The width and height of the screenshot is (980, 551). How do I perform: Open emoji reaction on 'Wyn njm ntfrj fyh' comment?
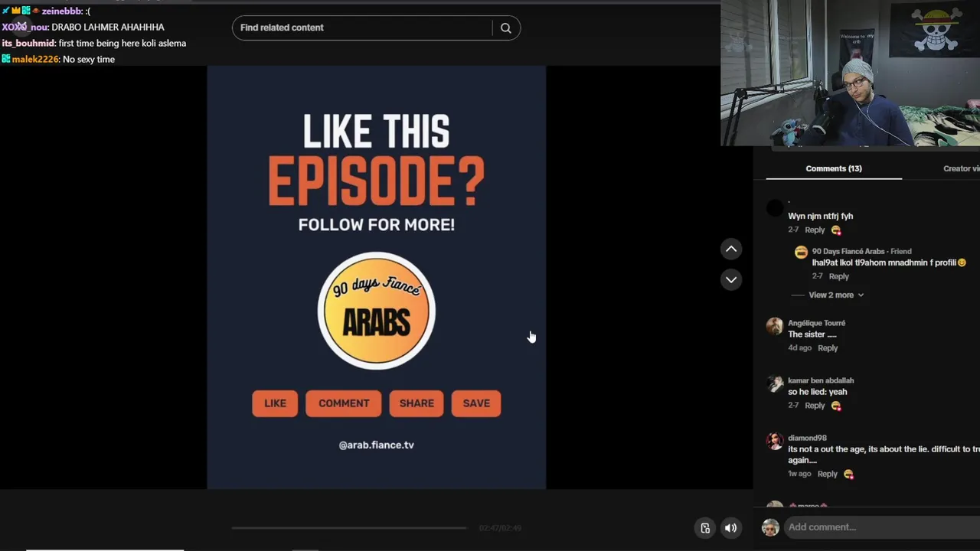(836, 230)
